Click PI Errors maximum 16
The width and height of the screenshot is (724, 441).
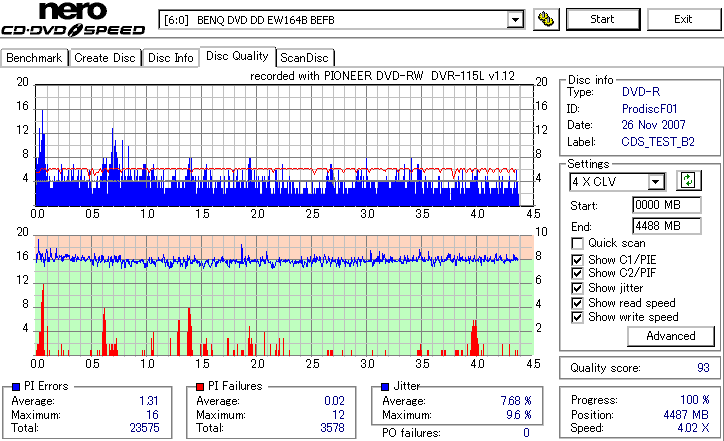pos(152,415)
